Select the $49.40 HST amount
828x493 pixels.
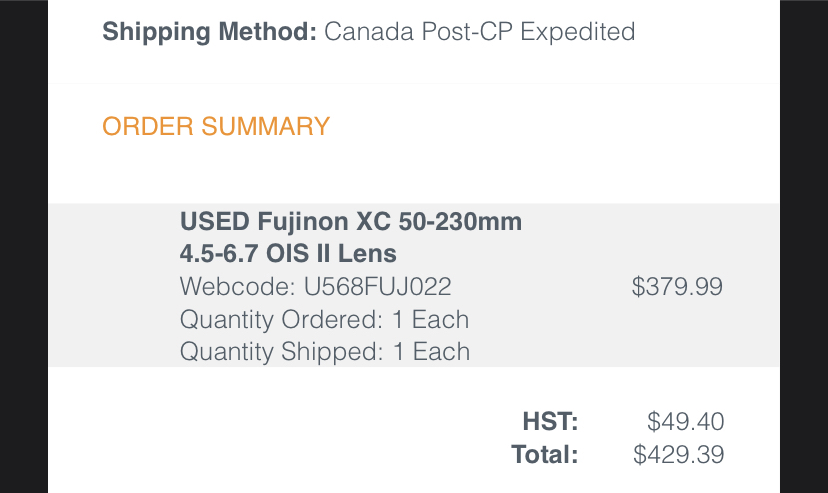(685, 421)
